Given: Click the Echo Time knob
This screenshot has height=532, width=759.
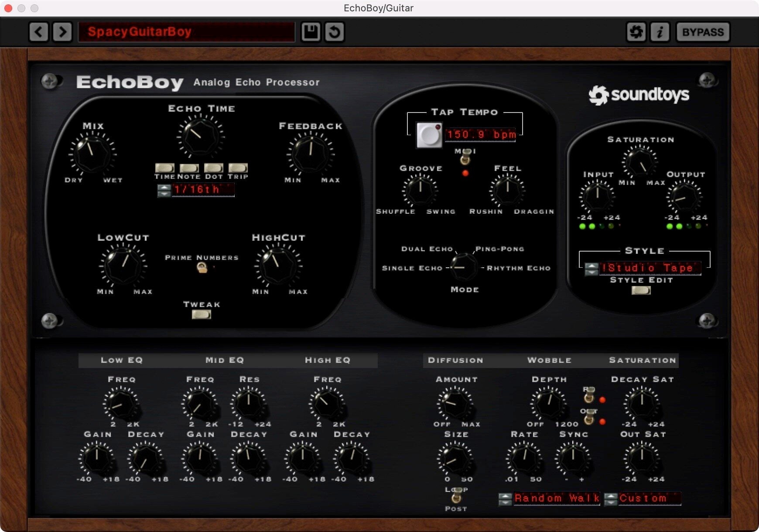Looking at the screenshot, I should pos(200,136).
